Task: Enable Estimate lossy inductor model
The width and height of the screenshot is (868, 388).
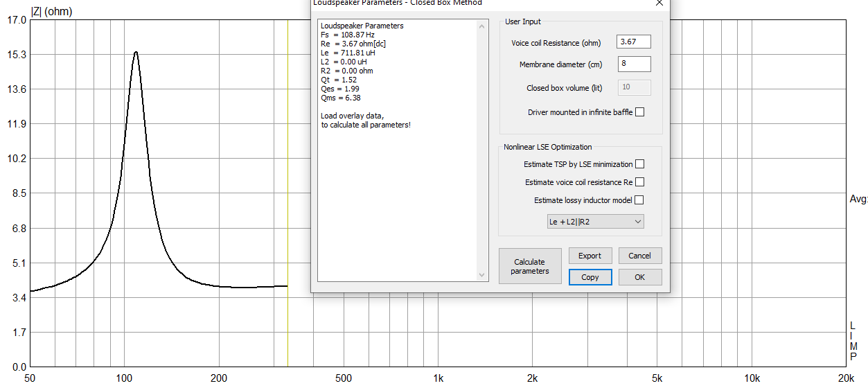Action: pos(639,200)
